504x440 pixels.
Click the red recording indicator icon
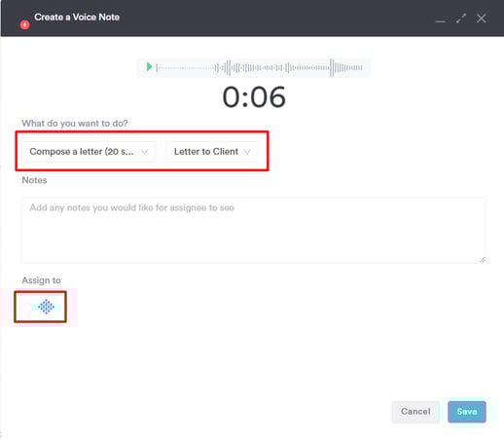(24, 24)
